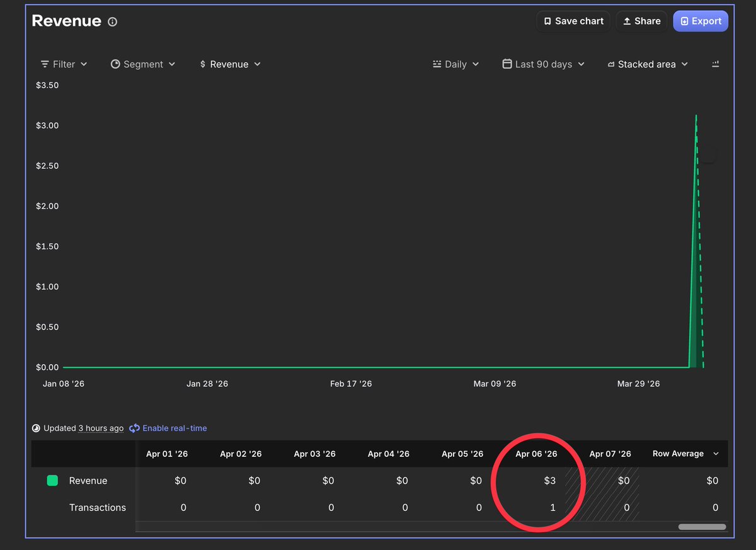
Task: Click the Apr 07 '26 column header
Action: 610,454
